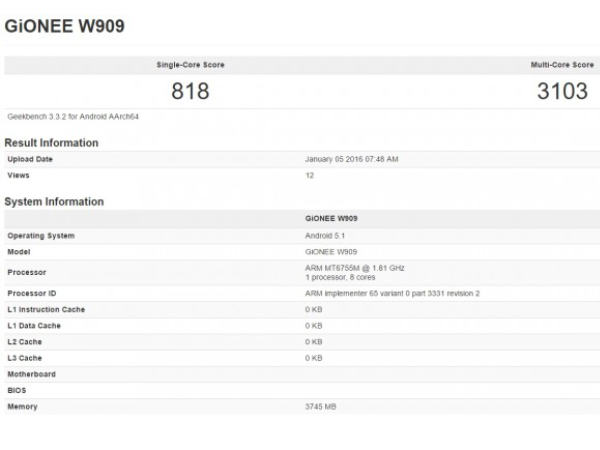This screenshot has width=600, height=450.
Task: Click the L3 Cache label
Action: pos(24,358)
